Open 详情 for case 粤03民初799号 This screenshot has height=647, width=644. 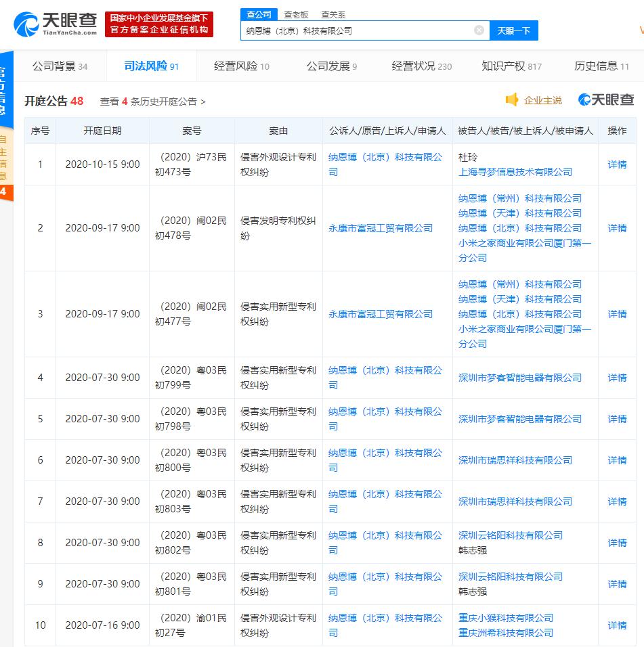point(617,378)
